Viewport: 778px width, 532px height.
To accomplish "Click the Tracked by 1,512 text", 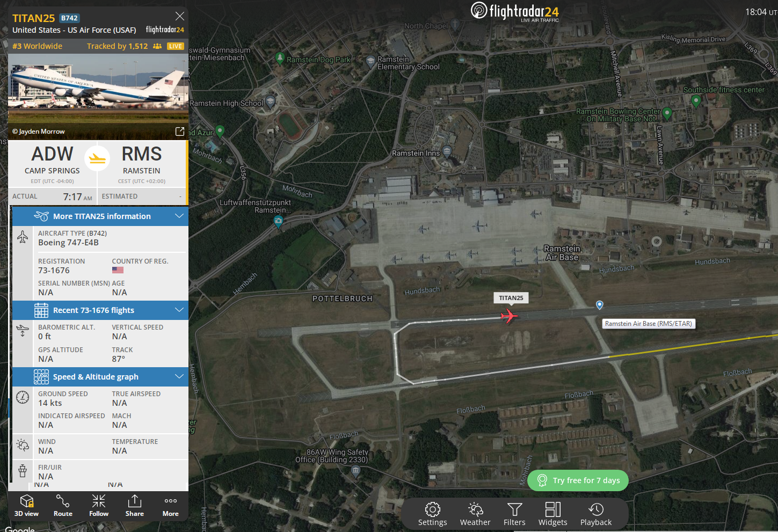I will (117, 46).
